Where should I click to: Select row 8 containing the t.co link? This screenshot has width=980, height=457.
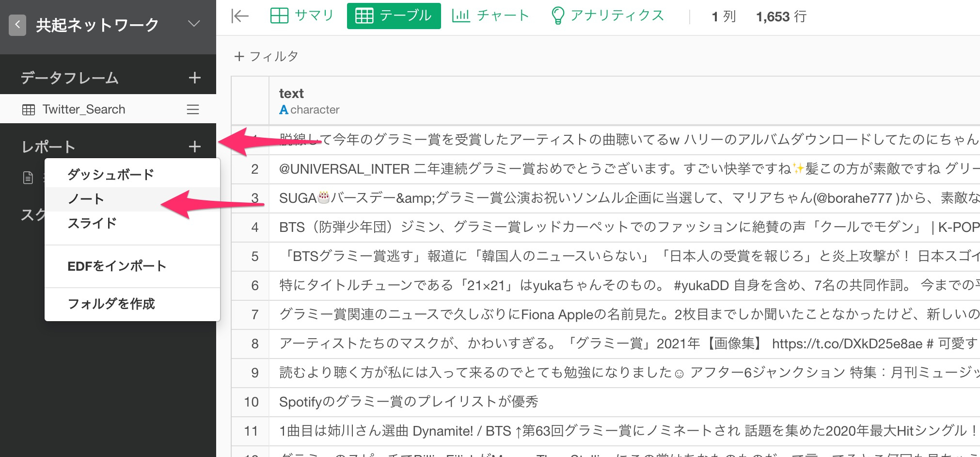[x=606, y=343]
